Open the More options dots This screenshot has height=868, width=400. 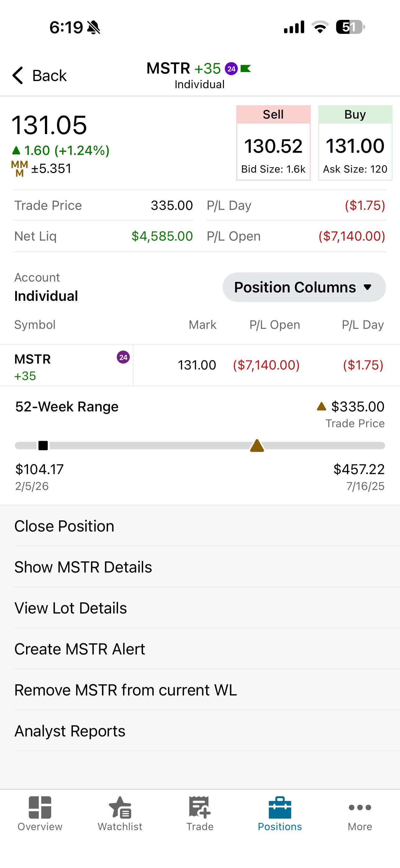click(360, 807)
